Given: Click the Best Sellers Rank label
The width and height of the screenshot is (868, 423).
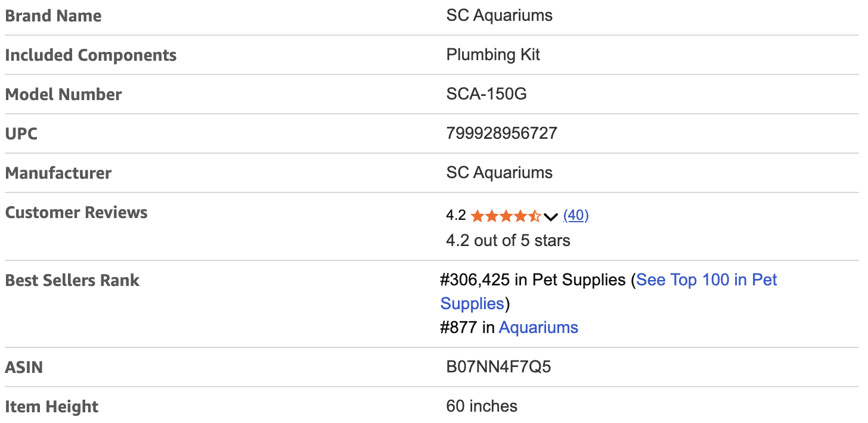Looking at the screenshot, I should (72, 280).
